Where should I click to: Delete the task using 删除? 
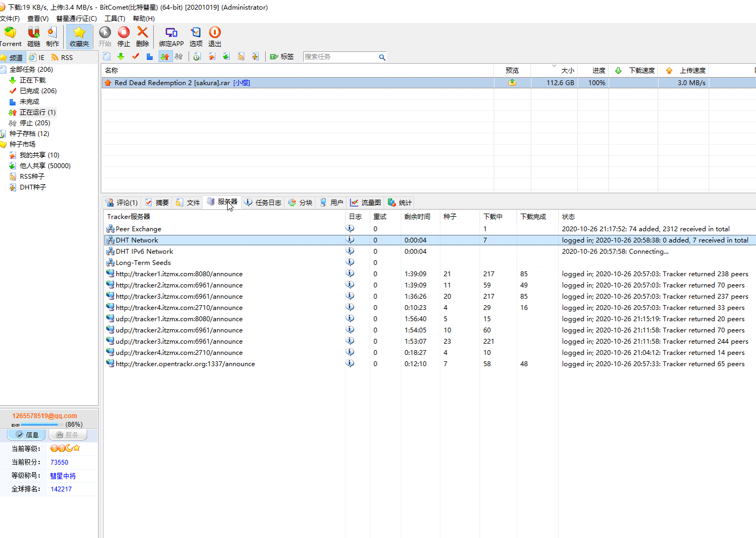point(143,36)
